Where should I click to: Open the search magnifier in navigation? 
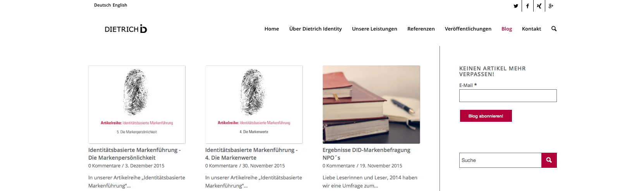tap(554, 29)
